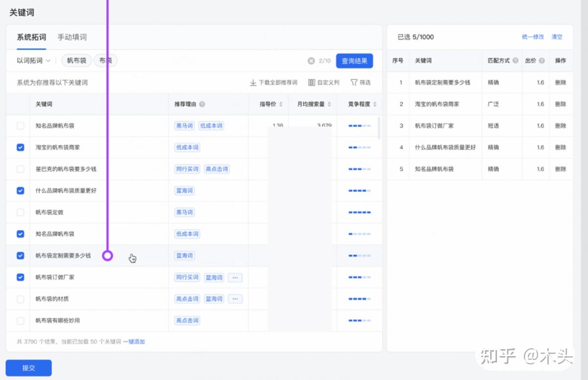This screenshot has height=380, width=588.
Task: Click the download all recommended keywords icon
Action: [253, 83]
